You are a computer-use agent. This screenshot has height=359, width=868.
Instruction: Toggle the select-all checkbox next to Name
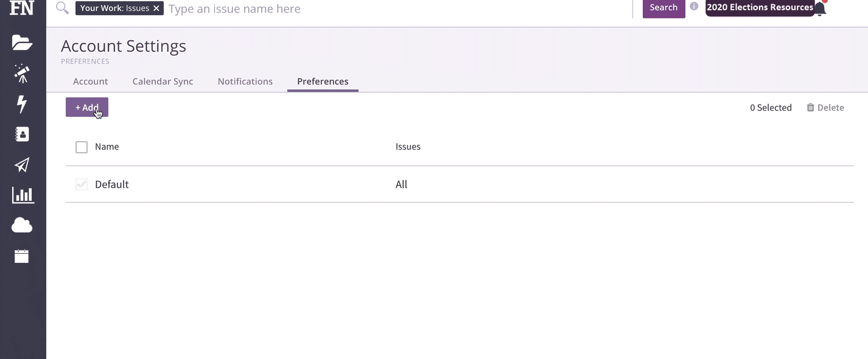[82, 147]
